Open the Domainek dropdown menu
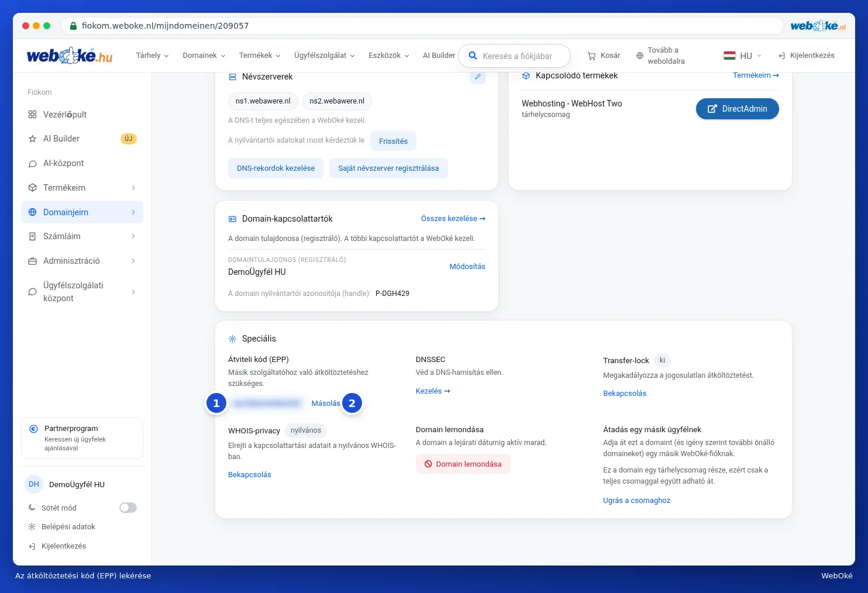This screenshot has height=593, width=868. click(x=204, y=56)
